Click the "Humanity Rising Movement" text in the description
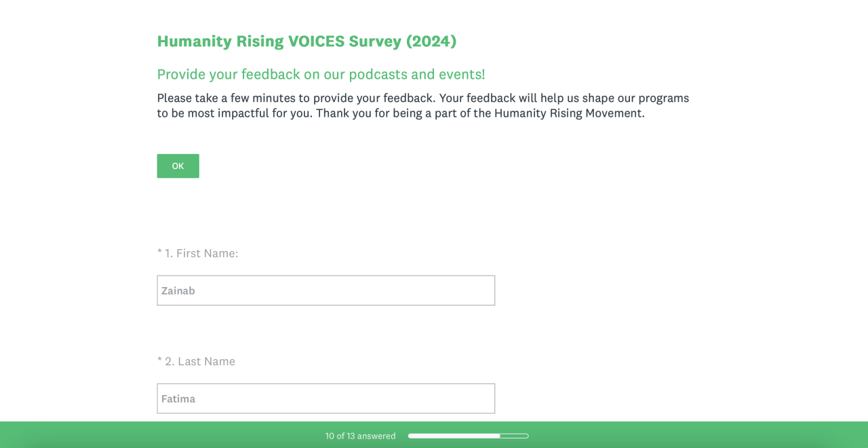This screenshot has width=868, height=448. click(x=568, y=113)
